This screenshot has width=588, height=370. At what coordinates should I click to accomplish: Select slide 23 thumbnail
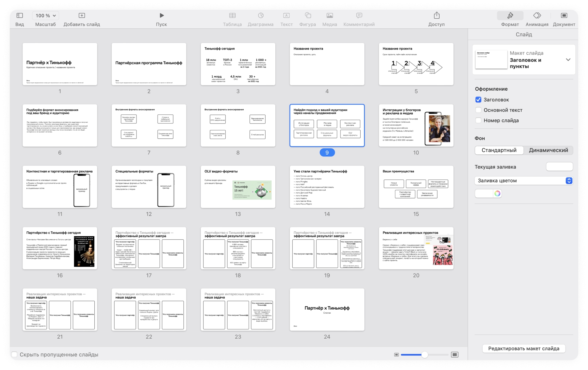click(x=238, y=310)
